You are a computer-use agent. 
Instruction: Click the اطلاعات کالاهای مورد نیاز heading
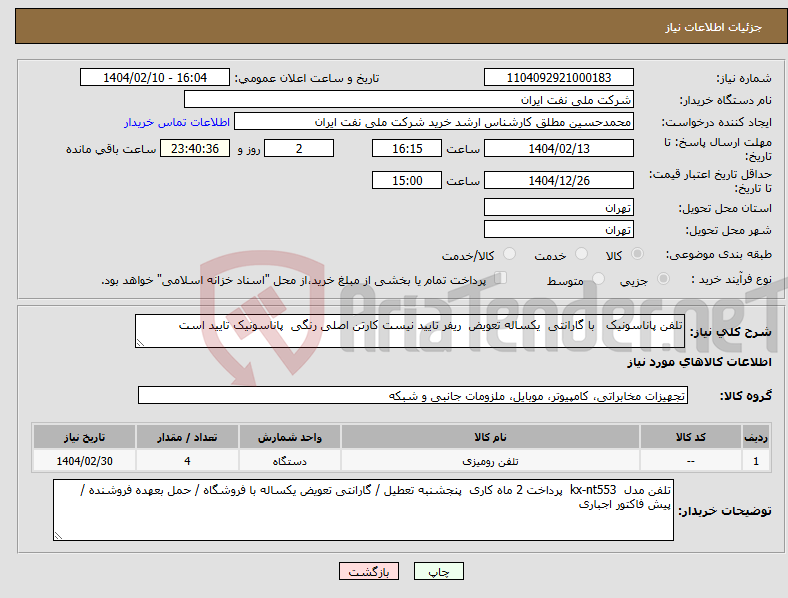(699, 362)
